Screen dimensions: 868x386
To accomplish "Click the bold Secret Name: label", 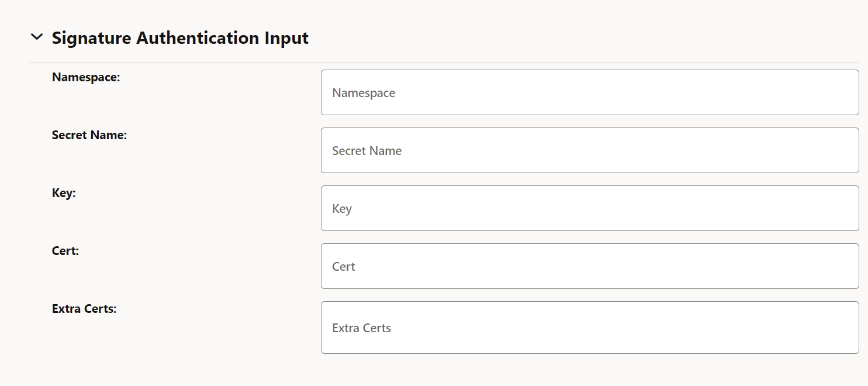I will tap(89, 135).
